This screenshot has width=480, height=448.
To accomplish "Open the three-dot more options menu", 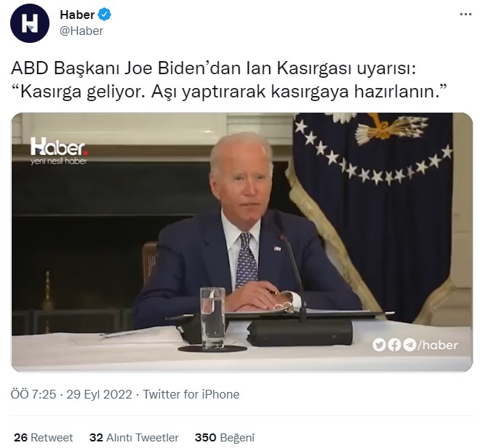I will (465, 14).
